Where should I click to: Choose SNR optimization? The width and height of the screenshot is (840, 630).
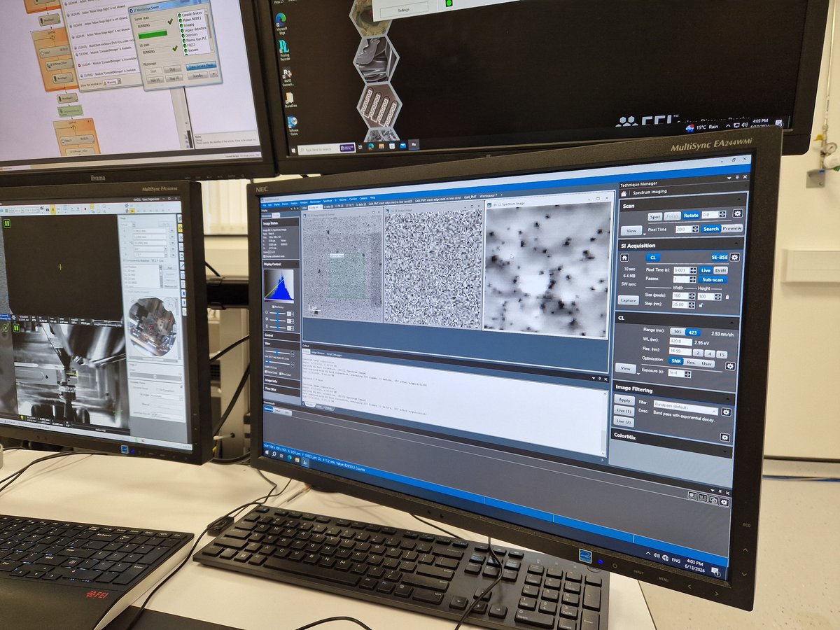tap(676, 361)
